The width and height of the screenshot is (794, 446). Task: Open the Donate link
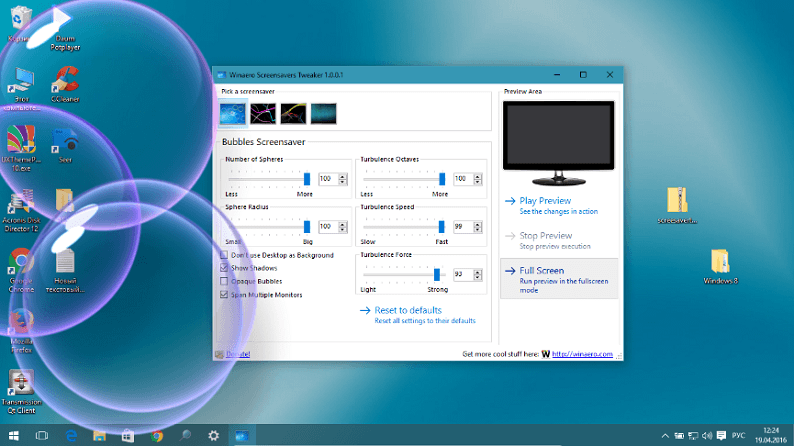coord(238,354)
